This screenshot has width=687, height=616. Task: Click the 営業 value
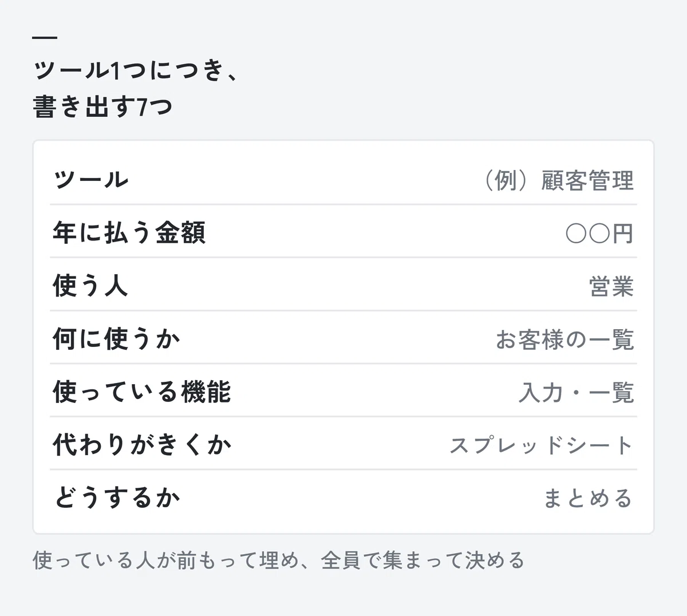coord(611,286)
